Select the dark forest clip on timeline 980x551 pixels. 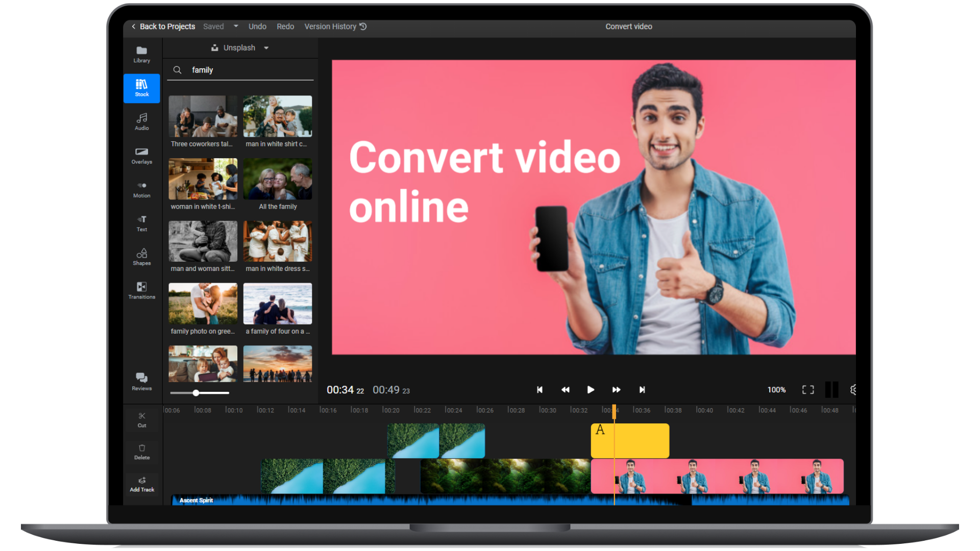(505, 477)
